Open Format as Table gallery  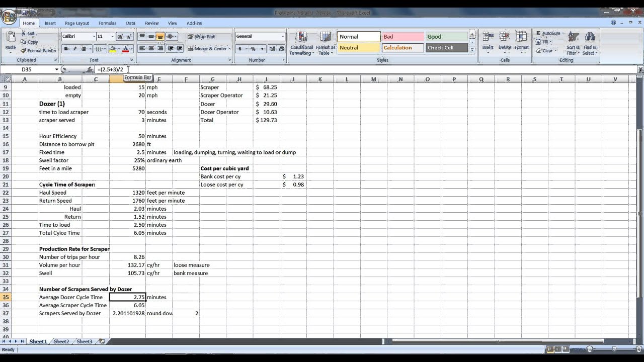326,43
